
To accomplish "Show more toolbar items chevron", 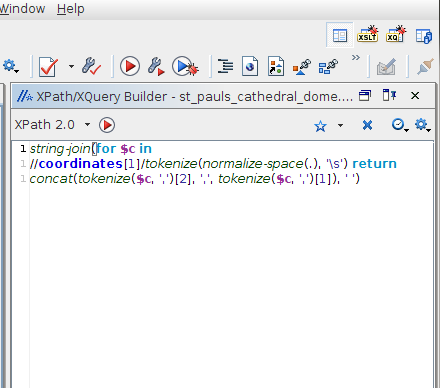I will click(x=356, y=58).
